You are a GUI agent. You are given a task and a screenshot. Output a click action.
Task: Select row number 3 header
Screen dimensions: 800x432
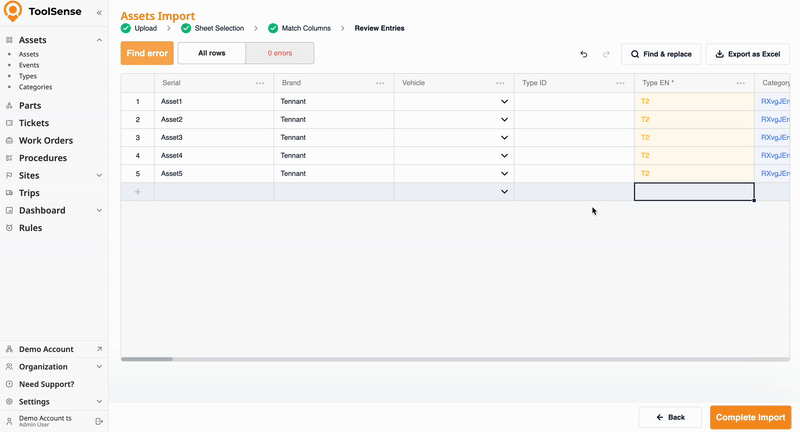tap(138, 138)
